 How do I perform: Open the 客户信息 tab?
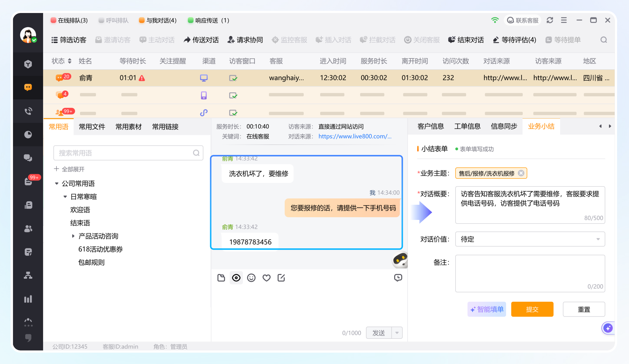[431, 126]
